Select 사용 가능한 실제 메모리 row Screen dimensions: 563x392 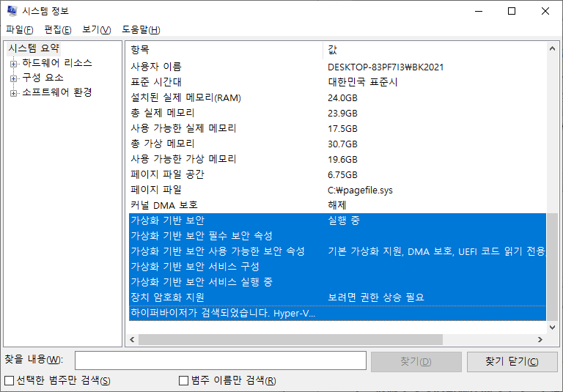tap(337, 128)
